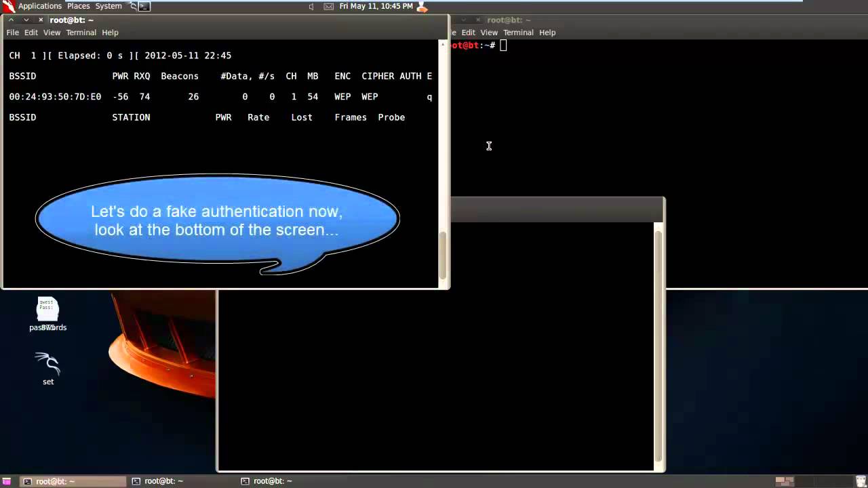Click the Beacons column header text
868x488 pixels.
(x=180, y=76)
